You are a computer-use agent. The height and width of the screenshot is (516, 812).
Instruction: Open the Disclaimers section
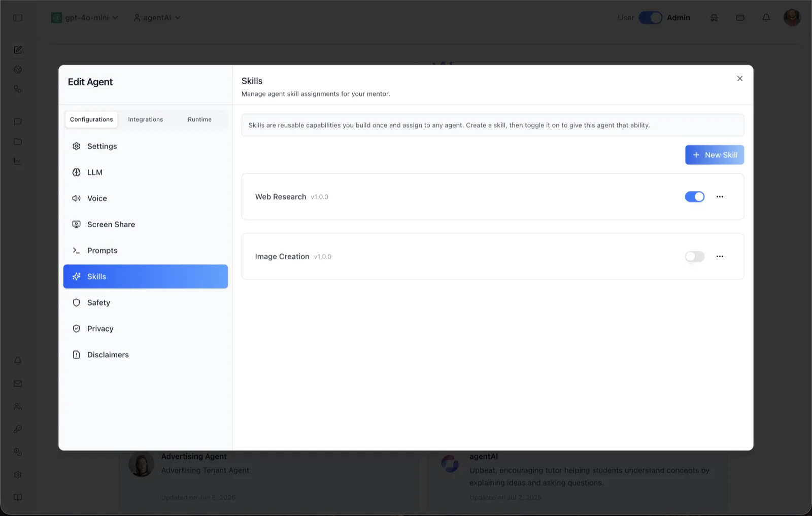point(146,355)
